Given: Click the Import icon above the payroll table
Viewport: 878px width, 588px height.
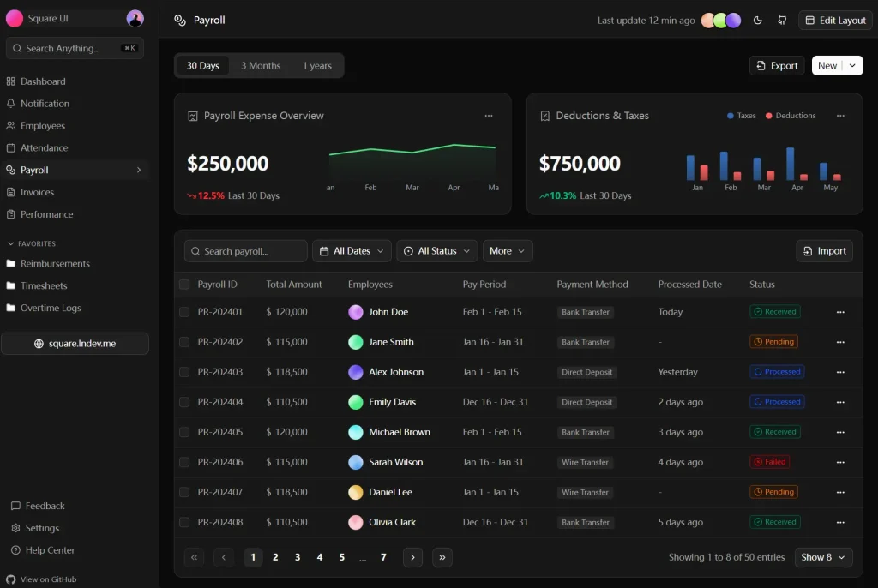Looking at the screenshot, I should click(807, 250).
